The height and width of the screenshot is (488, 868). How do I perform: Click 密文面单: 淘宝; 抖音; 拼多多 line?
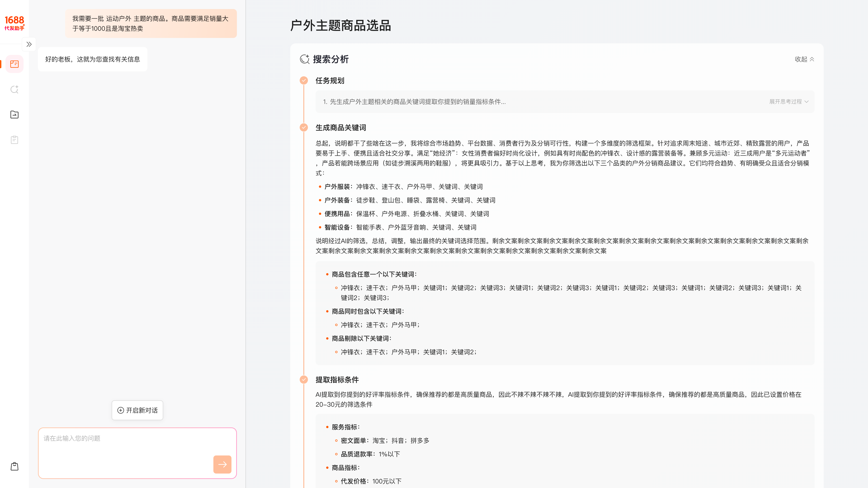tap(385, 441)
